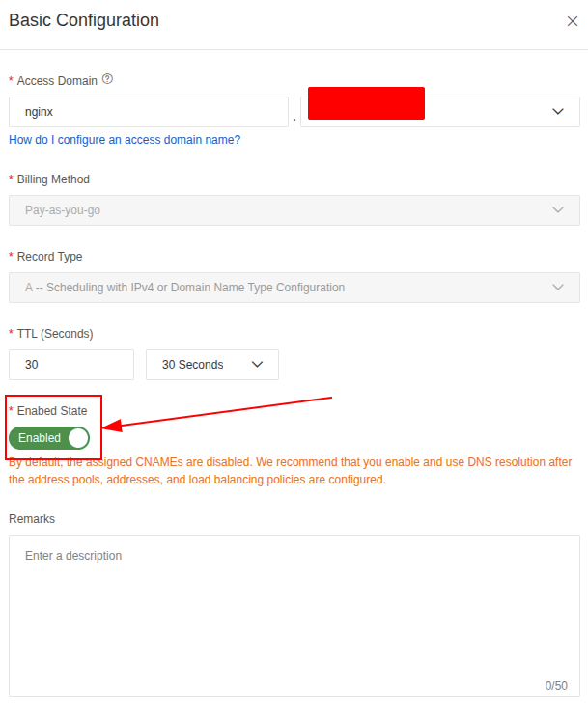Screen dimensions: 588x717
Task: Click the TTL value field showing 30
Action: [x=71, y=365]
